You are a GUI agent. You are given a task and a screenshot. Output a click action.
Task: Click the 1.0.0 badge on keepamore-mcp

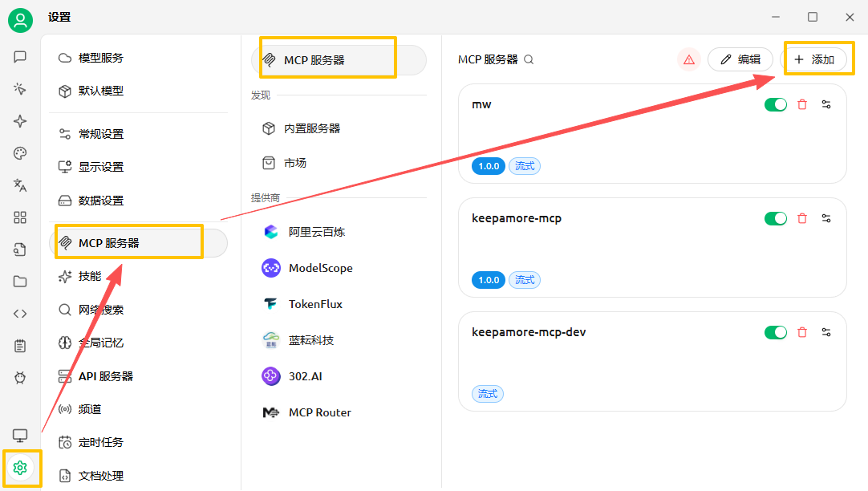point(489,280)
